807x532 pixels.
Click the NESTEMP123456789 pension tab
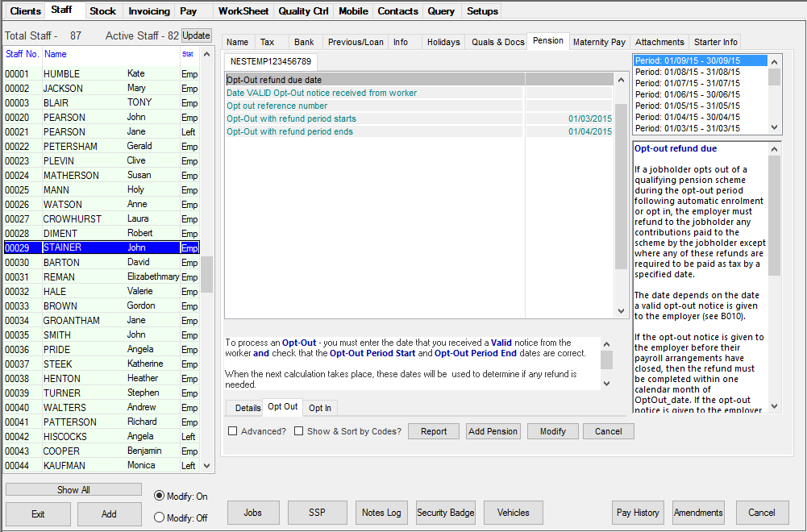click(x=271, y=60)
